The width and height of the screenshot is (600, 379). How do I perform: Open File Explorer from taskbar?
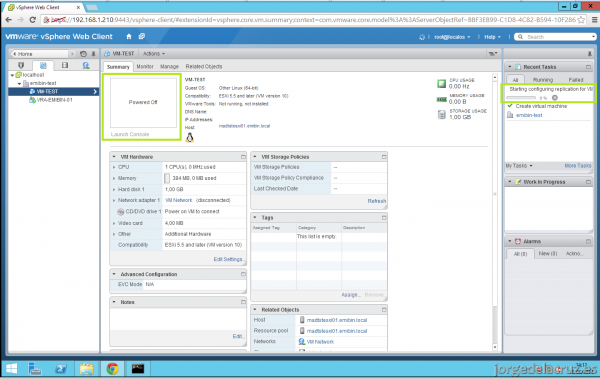86,369
